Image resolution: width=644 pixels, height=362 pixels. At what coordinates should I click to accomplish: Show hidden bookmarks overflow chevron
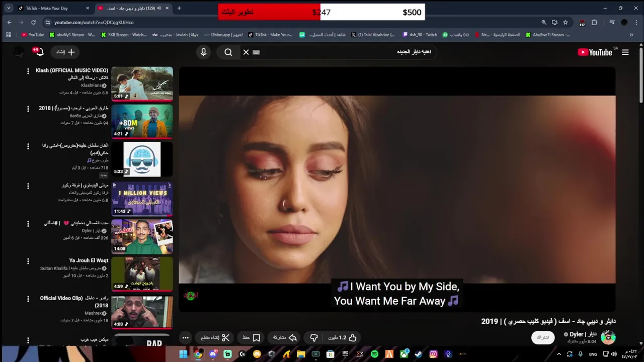coord(631,35)
